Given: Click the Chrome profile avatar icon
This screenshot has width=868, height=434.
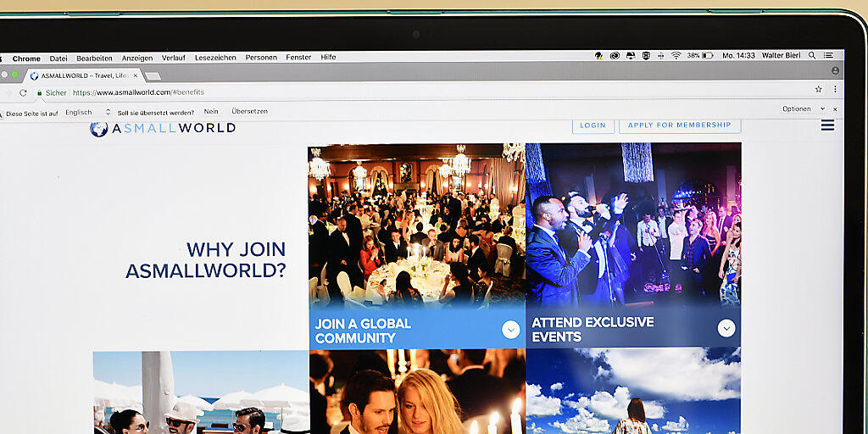Looking at the screenshot, I should [x=835, y=71].
